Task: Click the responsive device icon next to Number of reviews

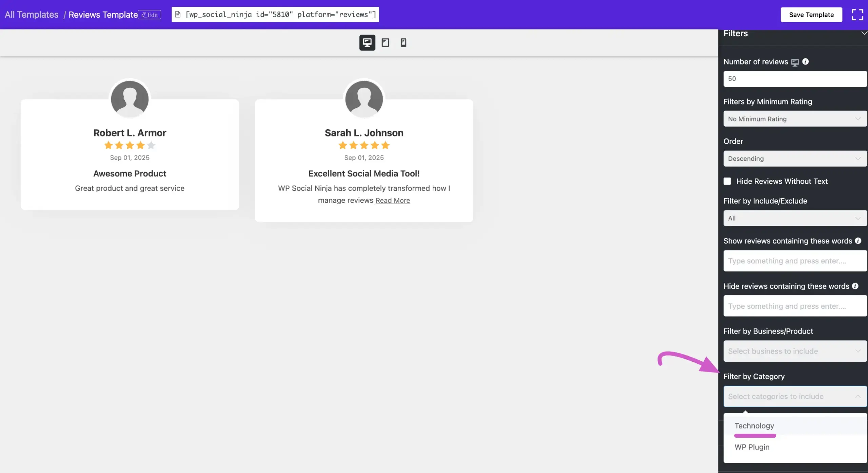Action: [795, 62]
